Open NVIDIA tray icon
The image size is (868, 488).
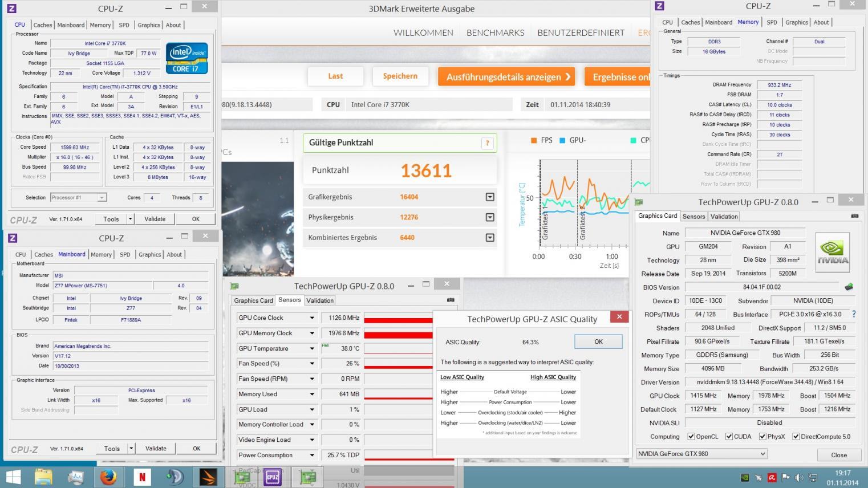coord(744,478)
